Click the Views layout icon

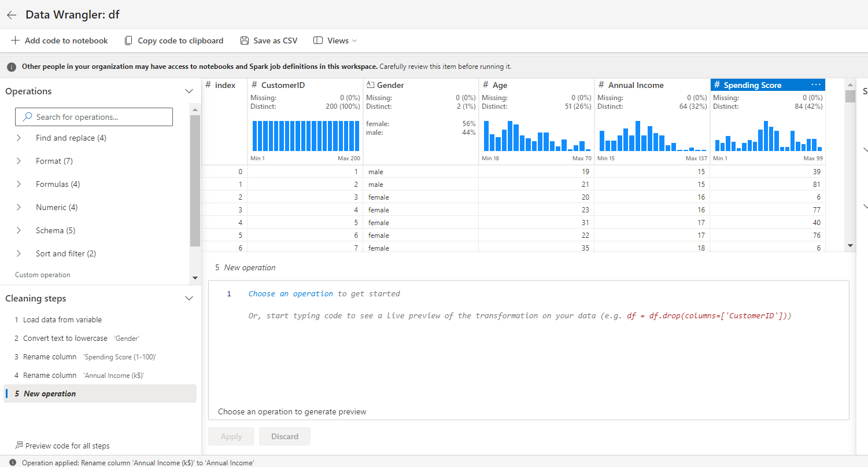(x=317, y=41)
